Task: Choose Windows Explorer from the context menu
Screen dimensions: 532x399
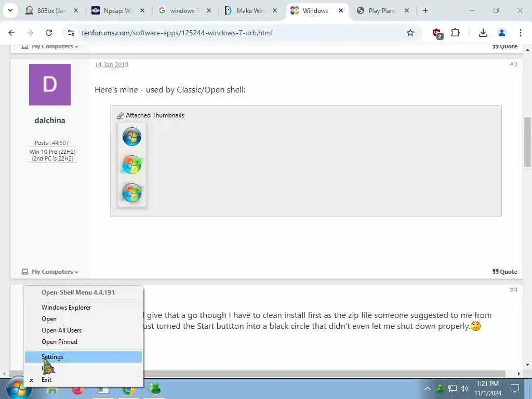Action: click(83, 308)
